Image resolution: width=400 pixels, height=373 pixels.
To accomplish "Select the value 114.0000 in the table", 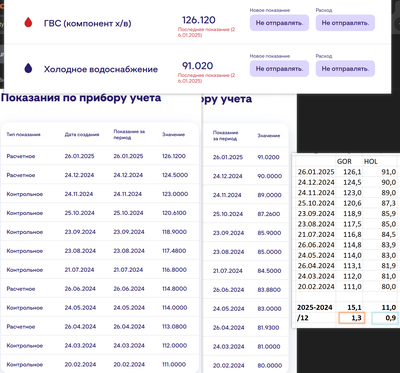I will click(x=174, y=308).
